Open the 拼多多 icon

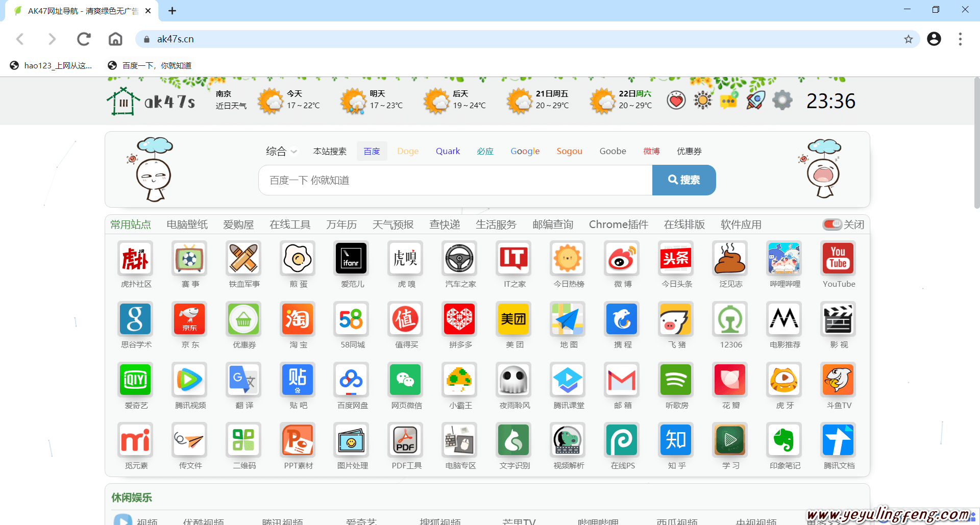[460, 319]
